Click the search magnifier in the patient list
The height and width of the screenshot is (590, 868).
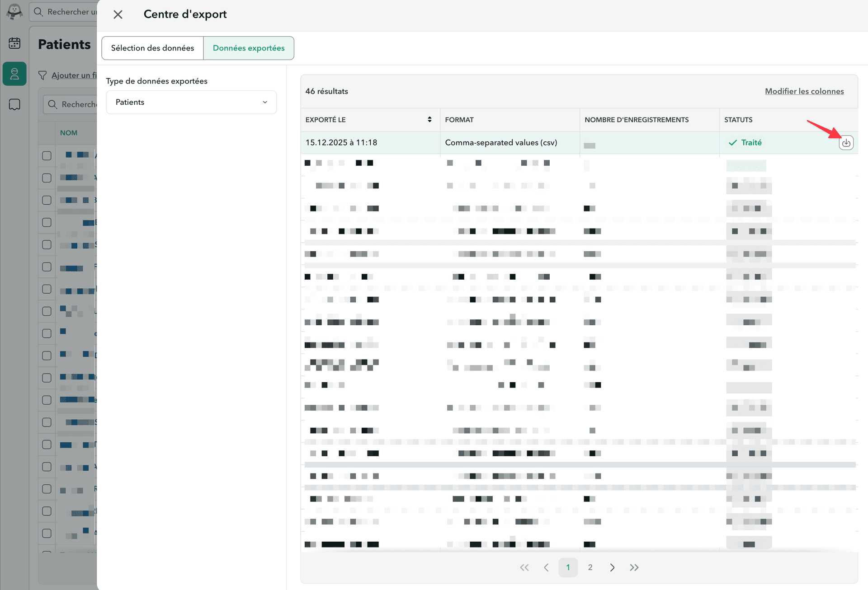pos(53,104)
